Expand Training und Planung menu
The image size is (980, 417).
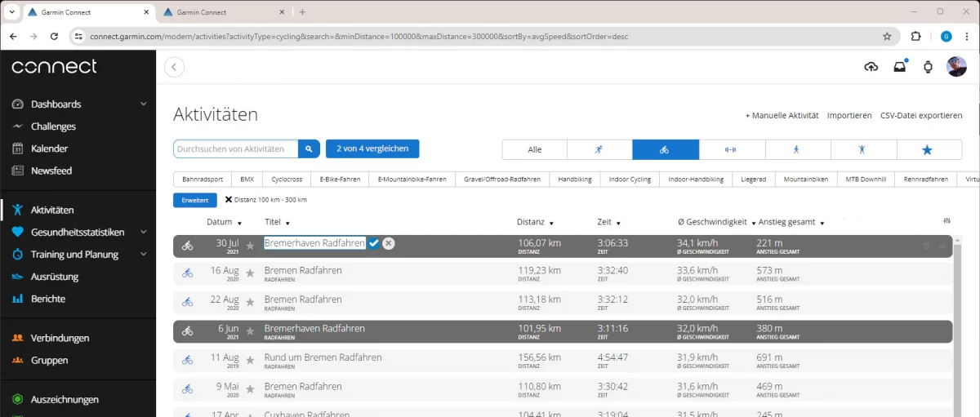144,255
